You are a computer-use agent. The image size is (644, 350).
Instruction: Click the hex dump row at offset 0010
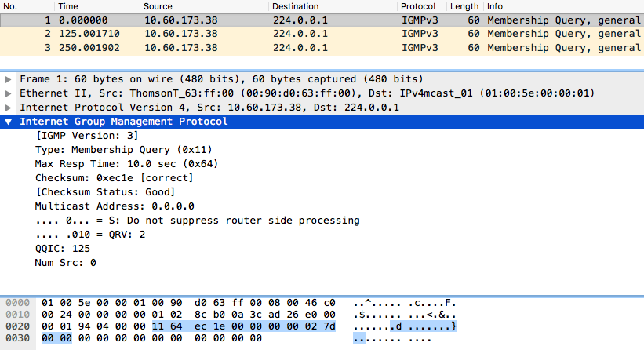(188, 315)
